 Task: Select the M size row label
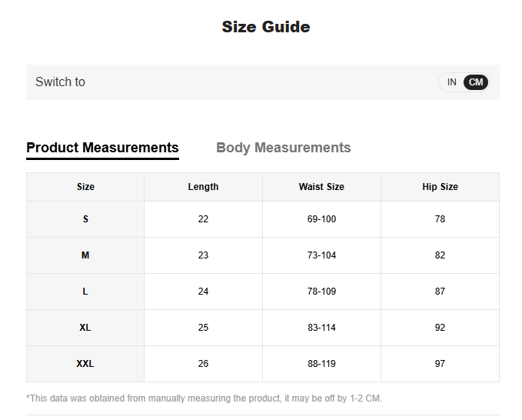click(x=85, y=255)
